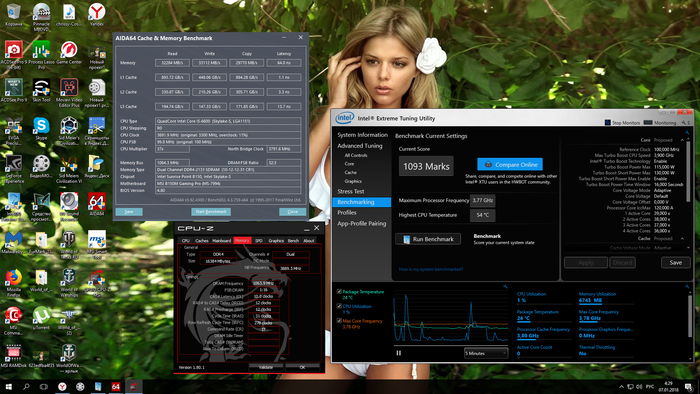700x394 pixels.
Task: Click Validate button in CPU-Z
Action: click(x=266, y=367)
